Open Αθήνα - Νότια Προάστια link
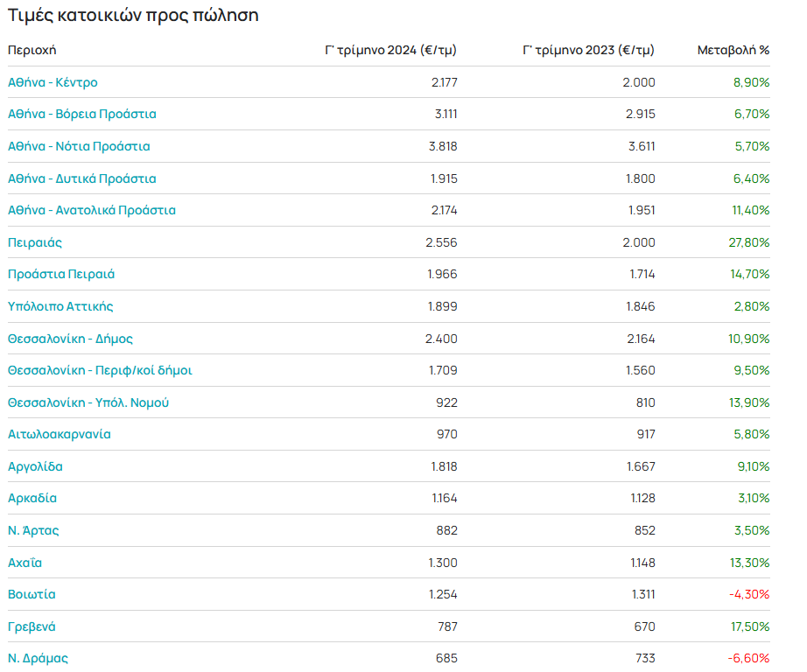 point(79,146)
